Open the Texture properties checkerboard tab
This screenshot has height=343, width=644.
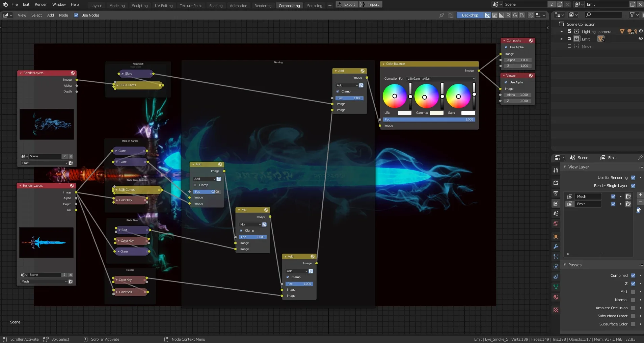tap(556, 310)
